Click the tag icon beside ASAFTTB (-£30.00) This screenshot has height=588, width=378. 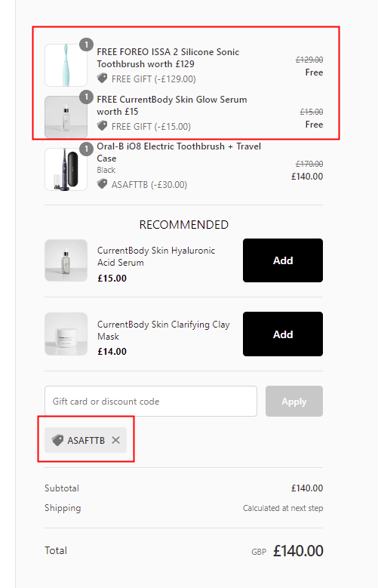tap(102, 184)
